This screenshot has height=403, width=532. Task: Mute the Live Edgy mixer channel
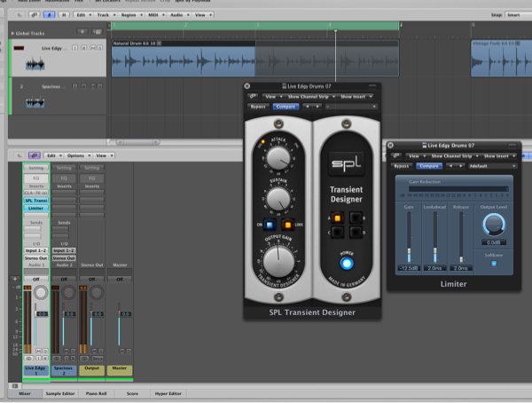coord(38,351)
